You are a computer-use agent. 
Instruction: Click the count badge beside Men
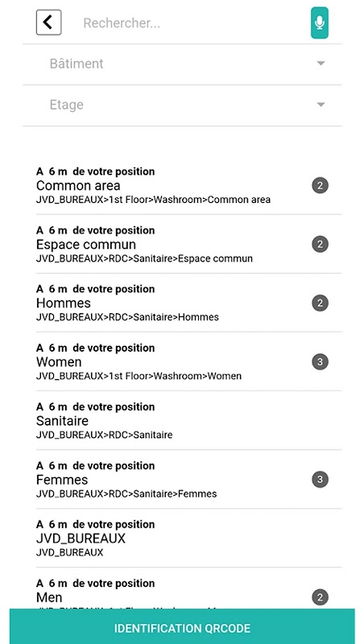320,597
